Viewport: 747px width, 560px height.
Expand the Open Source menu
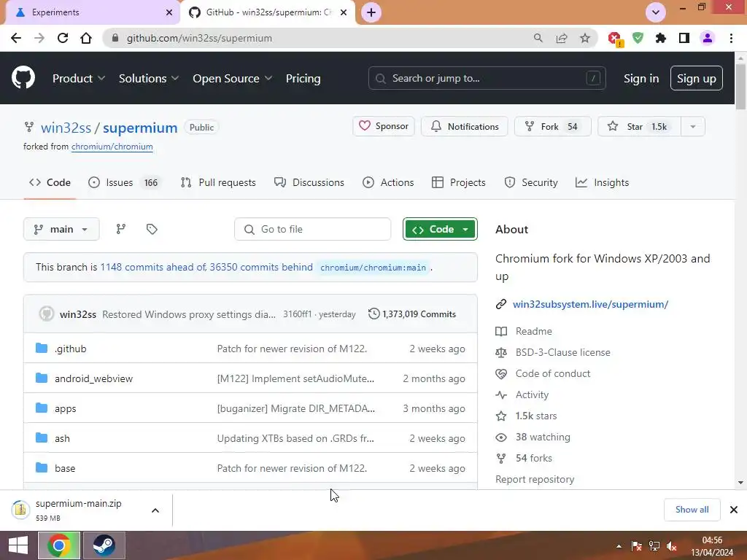[x=233, y=78]
